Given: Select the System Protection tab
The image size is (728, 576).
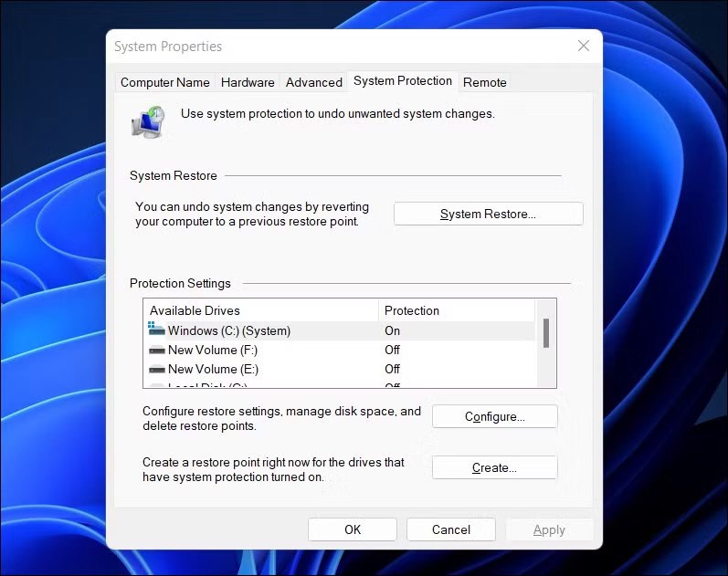Looking at the screenshot, I should [403, 81].
